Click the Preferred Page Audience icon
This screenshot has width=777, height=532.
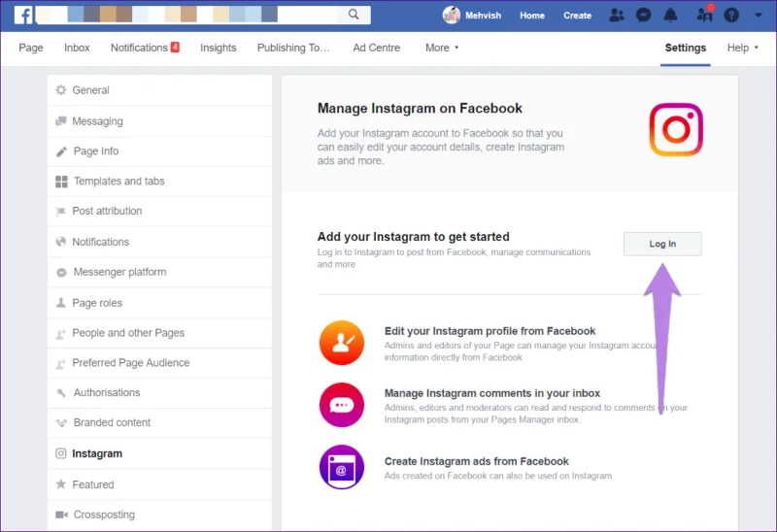[60, 364]
